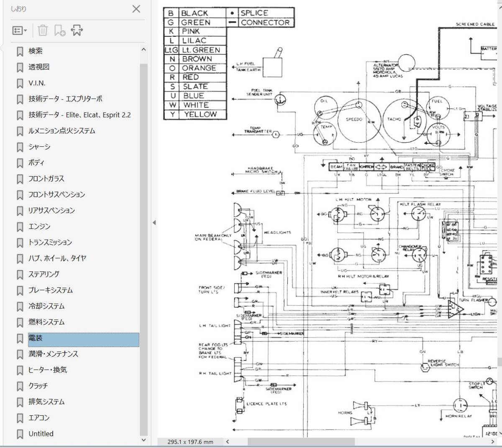
Task: Click bookmark ribbon icon beside リアサスペンション
Action: coord(20,211)
